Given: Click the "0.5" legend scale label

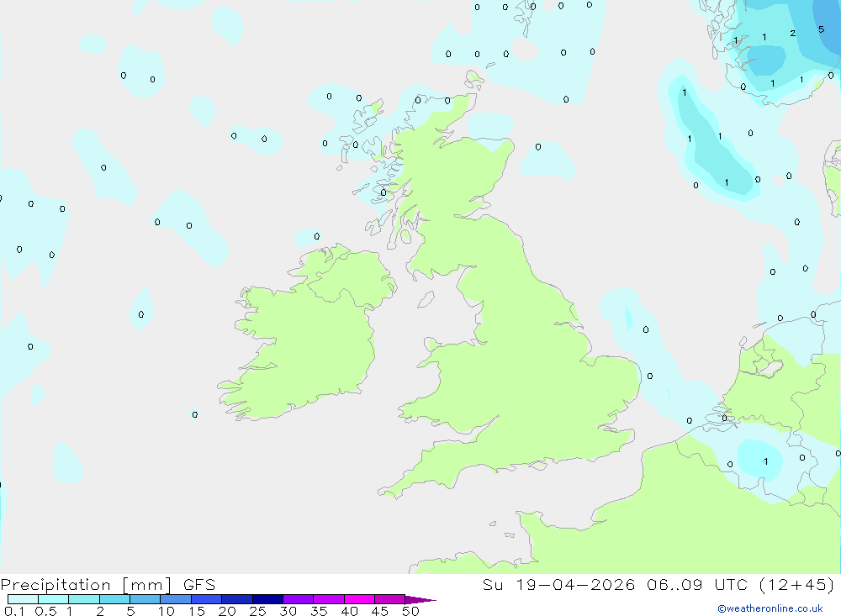Looking at the screenshot, I should coord(45,611).
